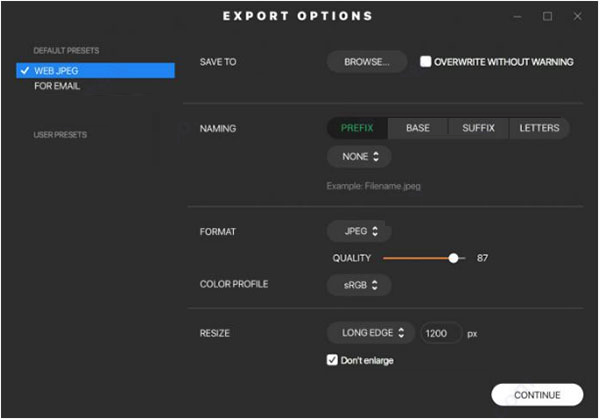Switch to the BASE naming tab

417,128
